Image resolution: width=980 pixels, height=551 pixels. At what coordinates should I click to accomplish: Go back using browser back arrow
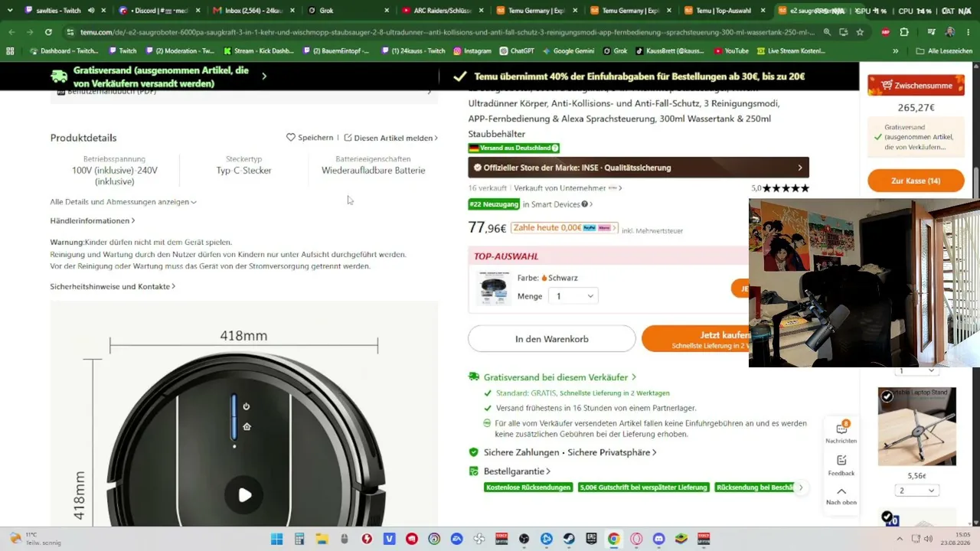click(11, 32)
